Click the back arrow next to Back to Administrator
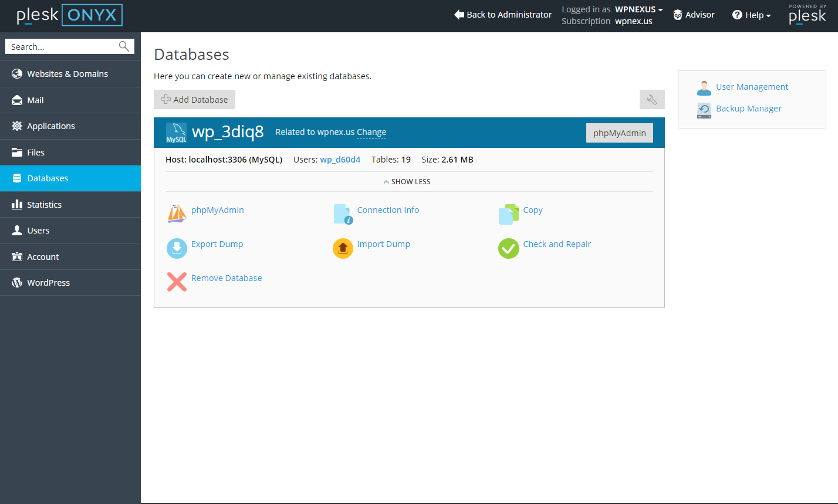 click(x=459, y=15)
